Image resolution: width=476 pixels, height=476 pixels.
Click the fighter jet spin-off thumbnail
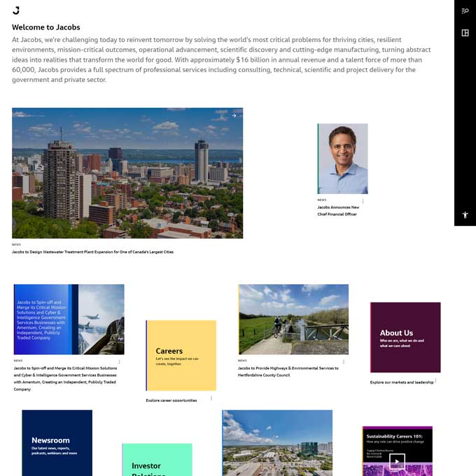[x=69, y=319]
